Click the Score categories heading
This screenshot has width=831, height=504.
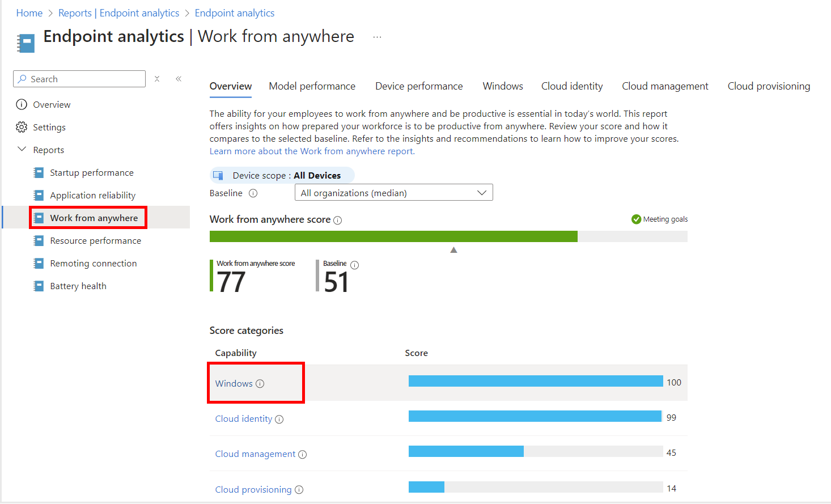click(247, 331)
